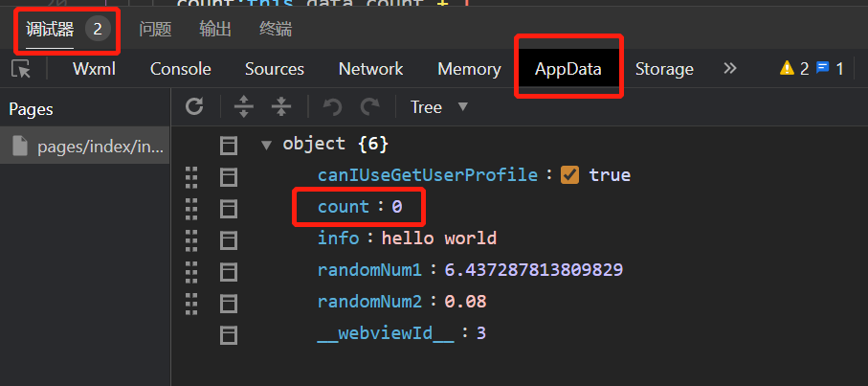Select the AppData tab
This screenshot has height=386, width=868.
tap(568, 69)
